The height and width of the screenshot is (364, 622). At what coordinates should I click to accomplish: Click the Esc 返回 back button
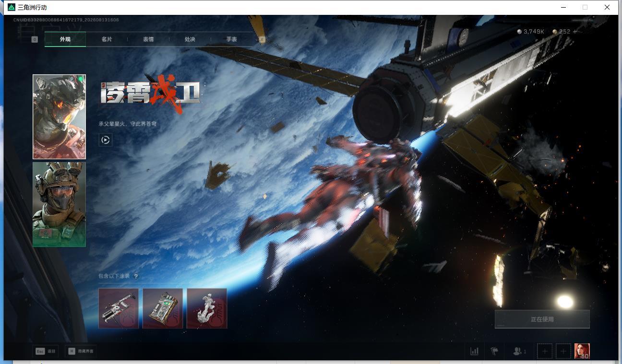coord(46,352)
